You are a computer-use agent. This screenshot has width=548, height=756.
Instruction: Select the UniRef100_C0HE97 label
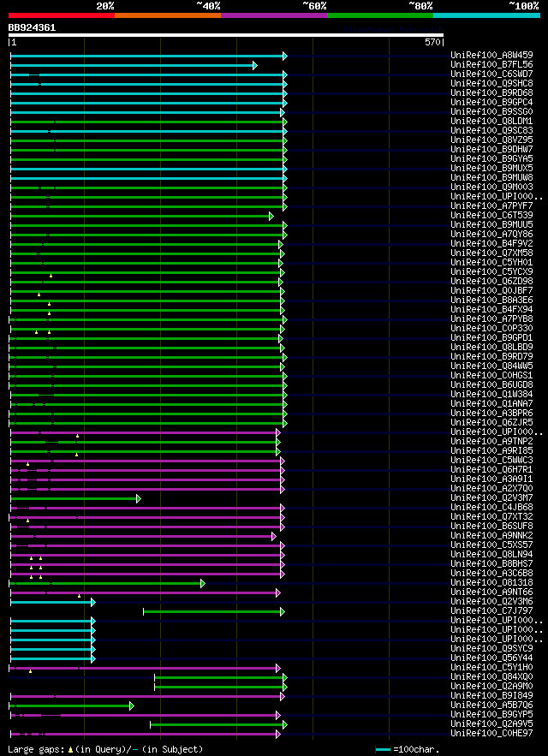(x=491, y=735)
